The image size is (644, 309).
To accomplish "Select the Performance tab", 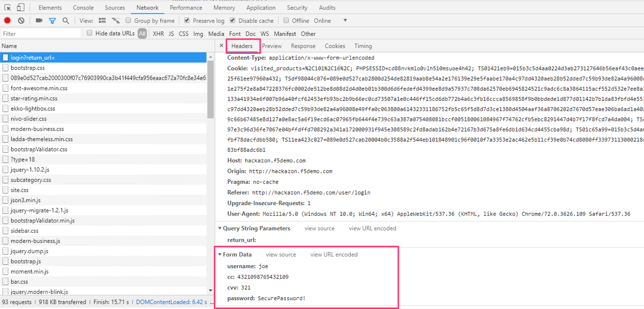I will [186, 8].
